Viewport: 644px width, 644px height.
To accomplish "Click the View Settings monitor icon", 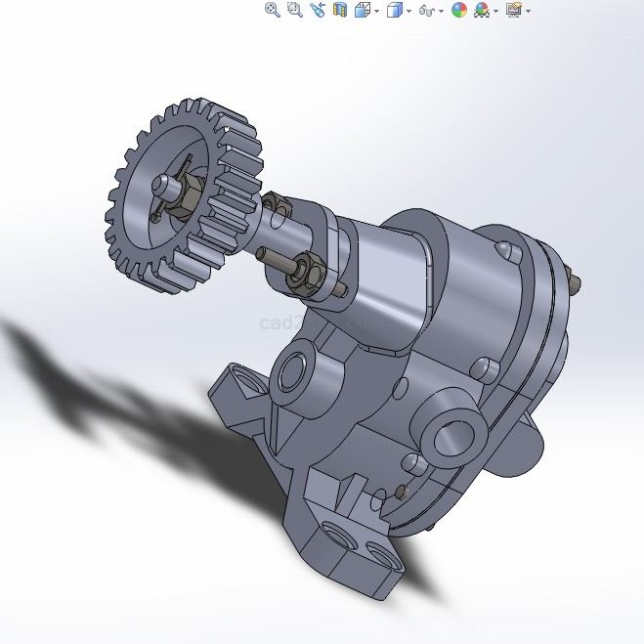I will click(x=513, y=10).
